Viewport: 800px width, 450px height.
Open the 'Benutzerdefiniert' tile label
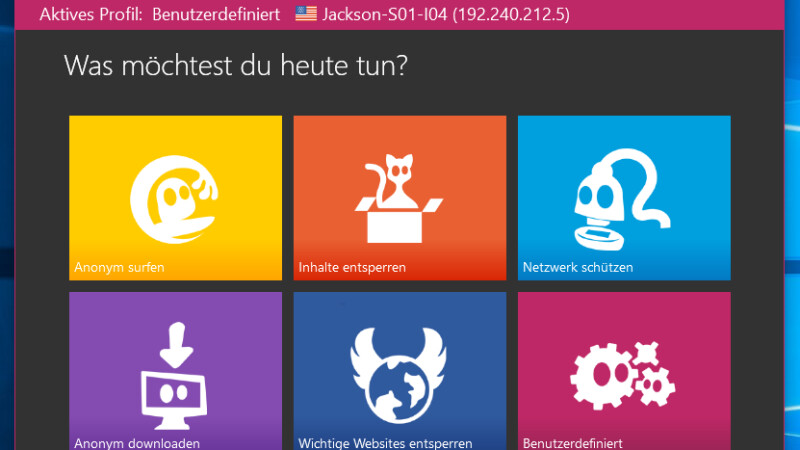click(572, 443)
